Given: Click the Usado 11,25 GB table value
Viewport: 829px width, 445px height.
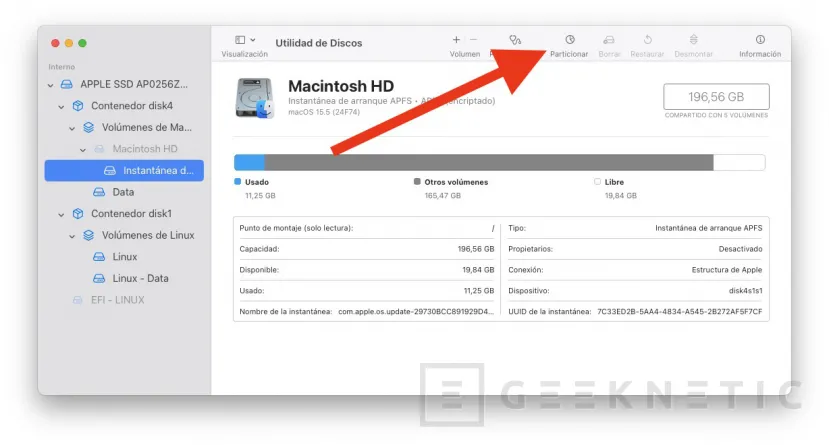Looking at the screenshot, I should coord(479,291).
